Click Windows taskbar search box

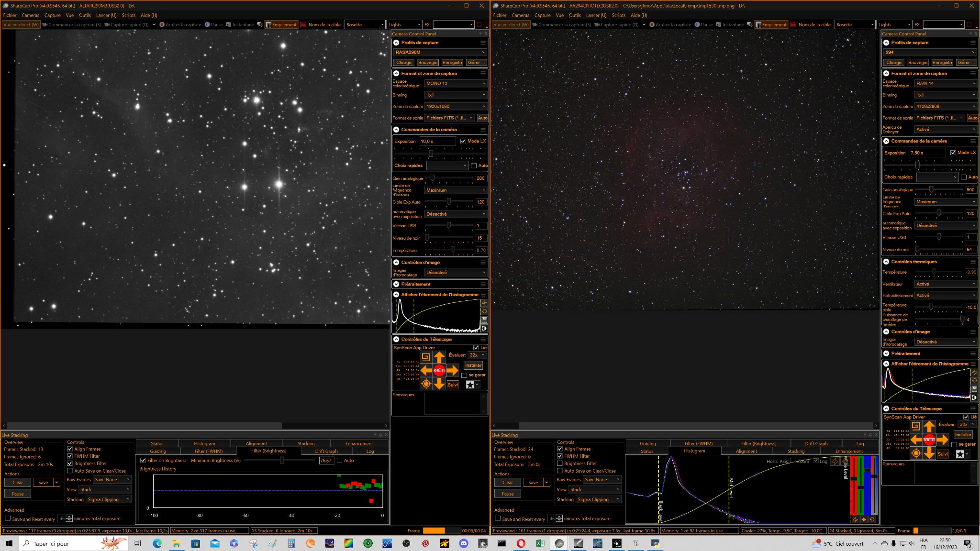(x=74, y=543)
